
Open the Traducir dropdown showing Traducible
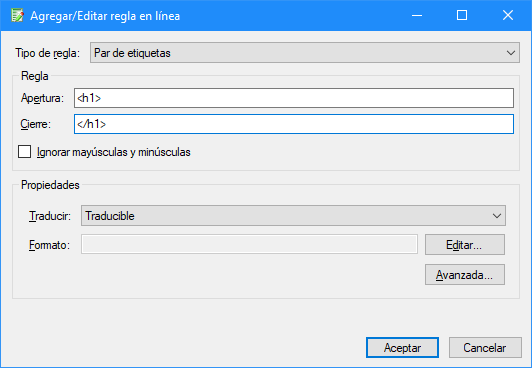point(293,216)
